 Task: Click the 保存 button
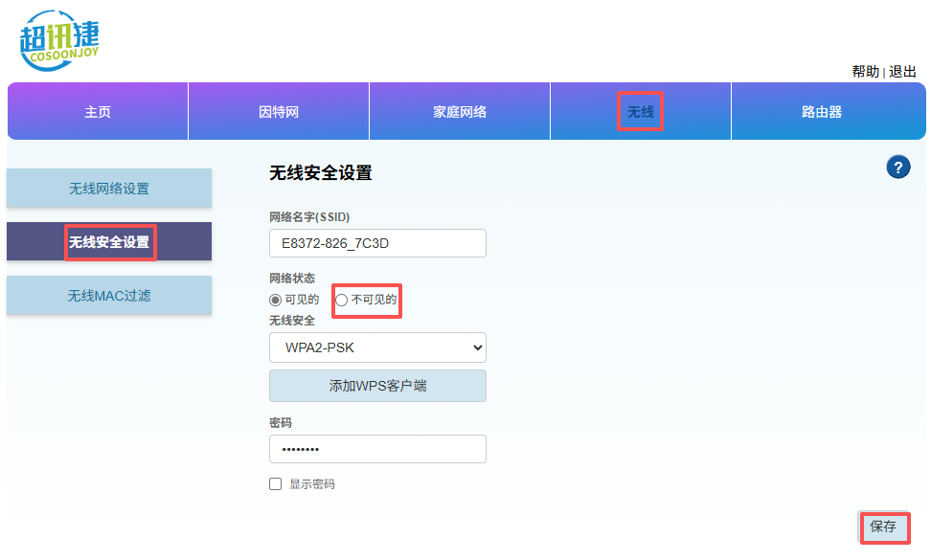point(884,527)
